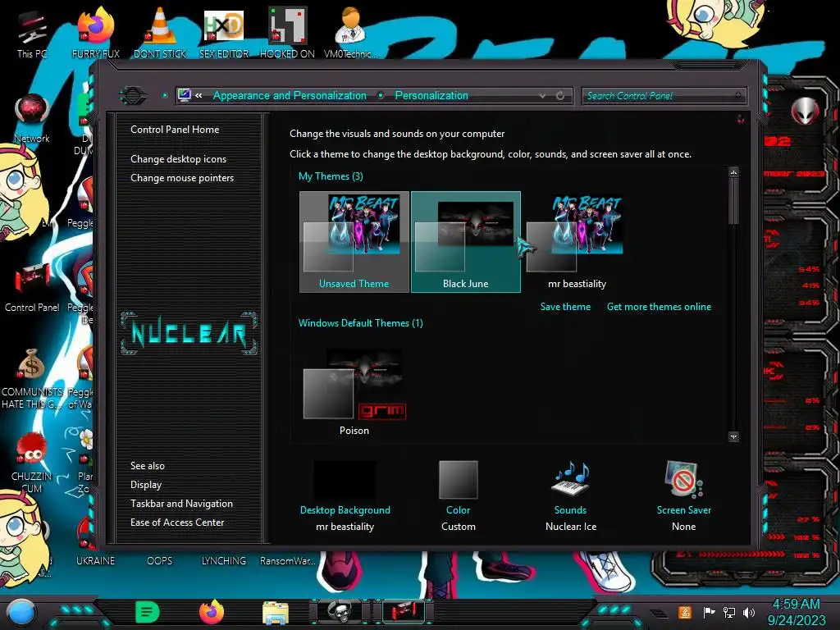Open the COMMUNISTS HATE THIS money bag icon

coord(32,379)
